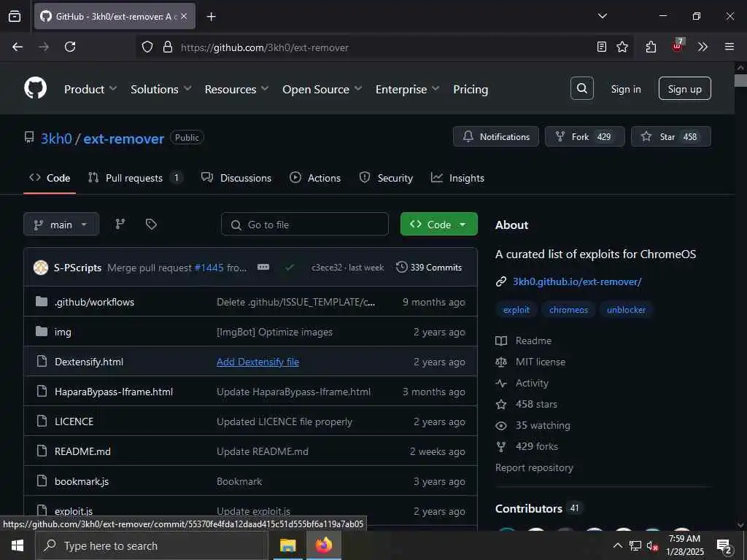This screenshot has height=560, width=747.
Task: Open the img folder
Action: (63, 332)
